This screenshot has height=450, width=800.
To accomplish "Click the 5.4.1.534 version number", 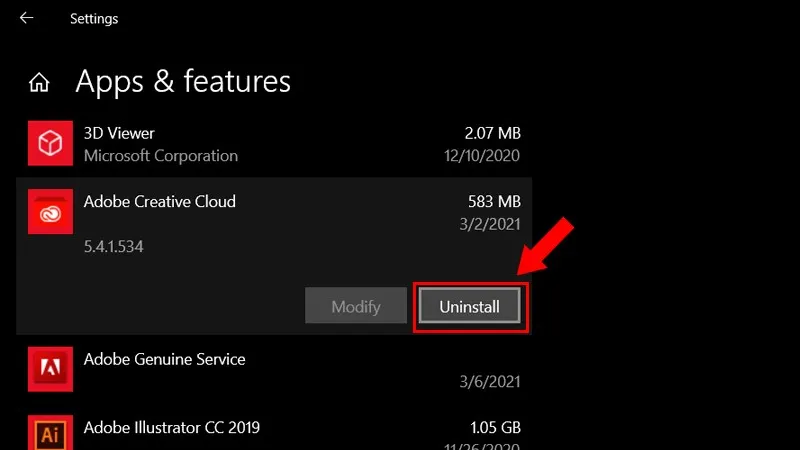I will (x=113, y=246).
